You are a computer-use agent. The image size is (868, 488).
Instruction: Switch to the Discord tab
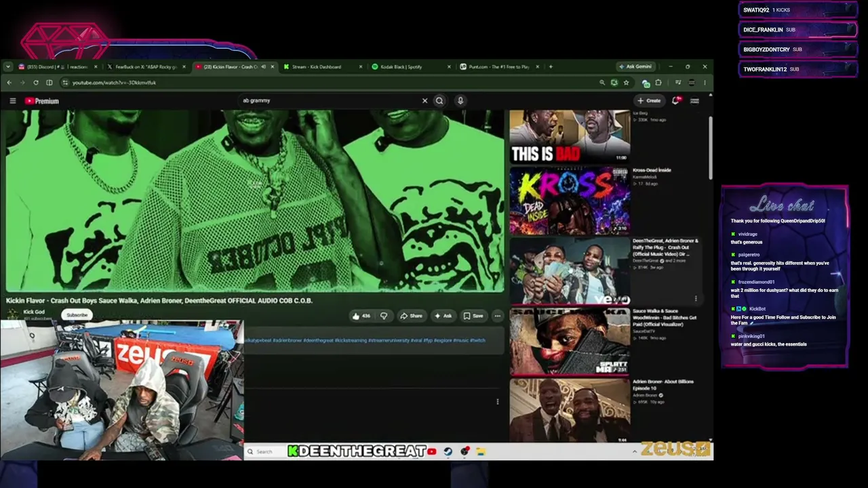[x=58, y=66]
